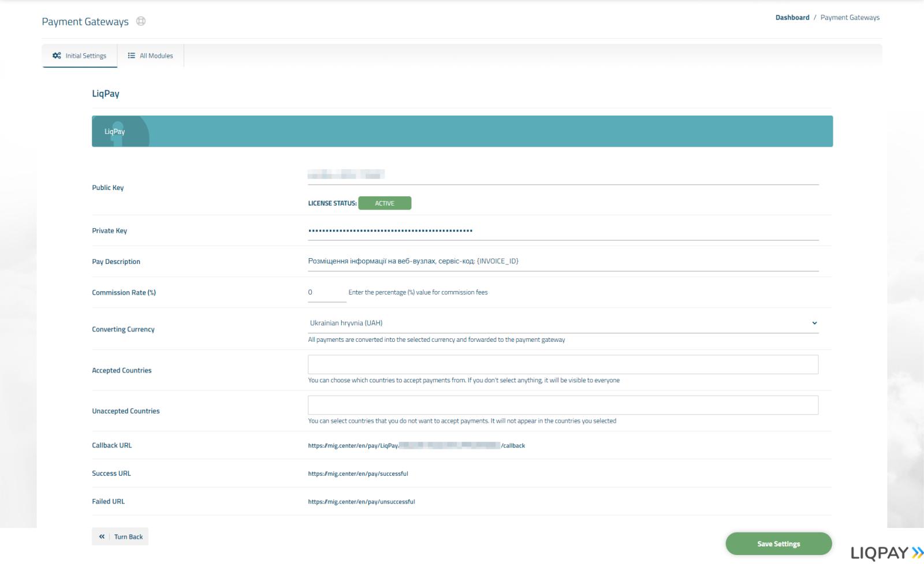
Task: Click the Commission Rate percentage field
Action: click(x=327, y=292)
